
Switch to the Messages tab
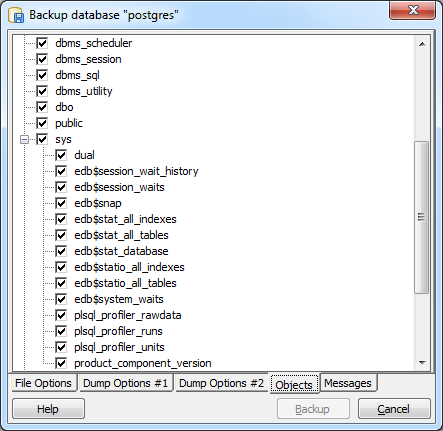pyautogui.click(x=348, y=383)
